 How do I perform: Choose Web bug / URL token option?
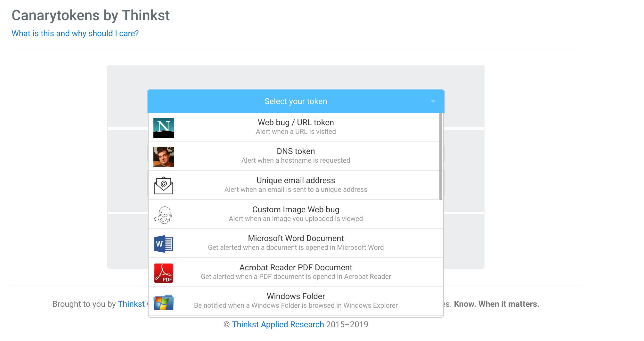coord(296,127)
